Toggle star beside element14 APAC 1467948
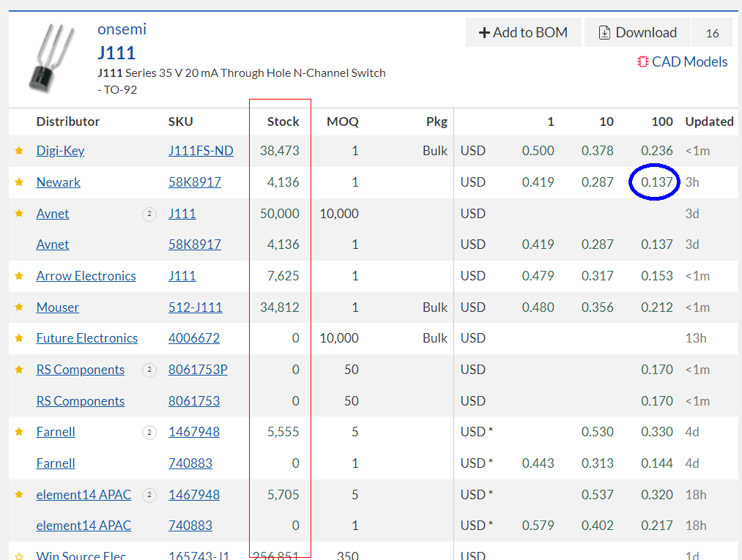The width and height of the screenshot is (742, 560). click(19, 495)
